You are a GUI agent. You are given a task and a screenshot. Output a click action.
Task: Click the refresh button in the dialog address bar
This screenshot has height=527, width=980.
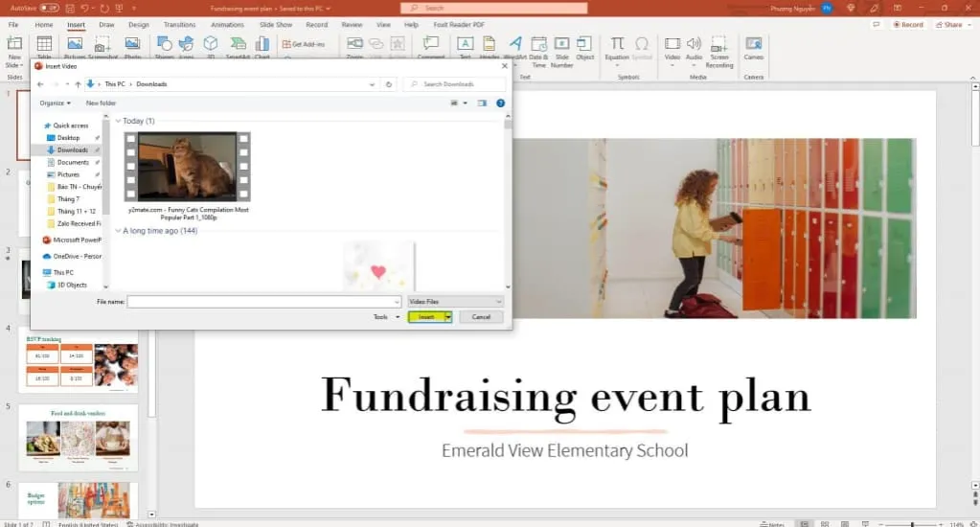coord(389,84)
